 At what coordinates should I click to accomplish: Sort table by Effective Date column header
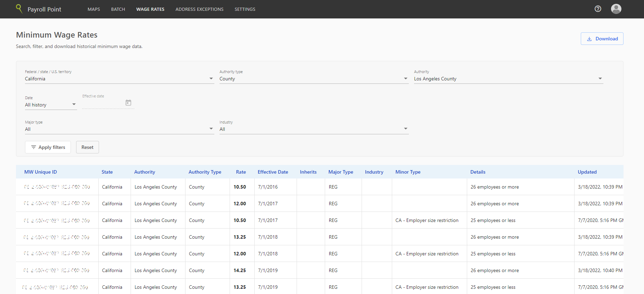pyautogui.click(x=273, y=172)
